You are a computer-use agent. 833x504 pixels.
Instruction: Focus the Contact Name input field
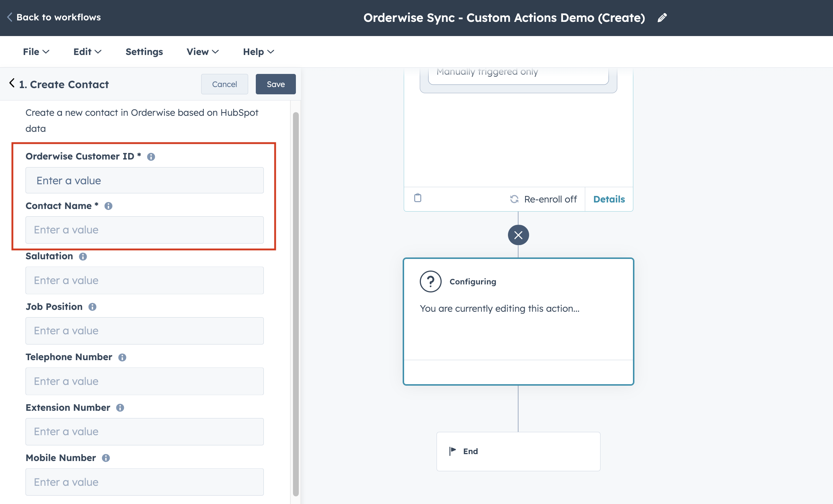145,230
